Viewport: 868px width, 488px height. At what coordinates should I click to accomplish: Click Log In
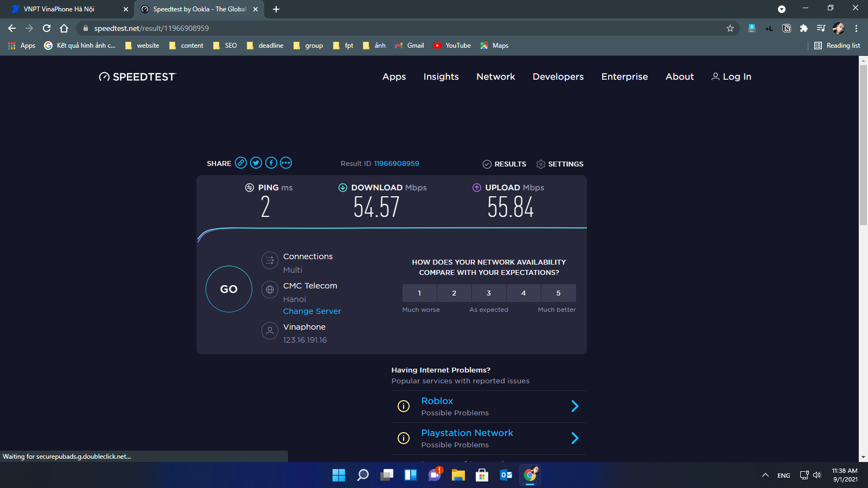[731, 77]
